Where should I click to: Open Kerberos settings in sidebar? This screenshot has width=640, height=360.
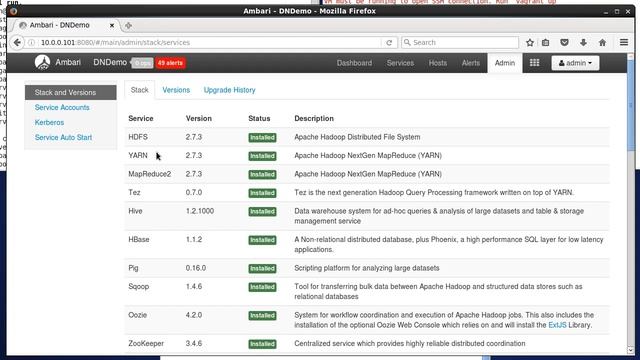point(49,122)
